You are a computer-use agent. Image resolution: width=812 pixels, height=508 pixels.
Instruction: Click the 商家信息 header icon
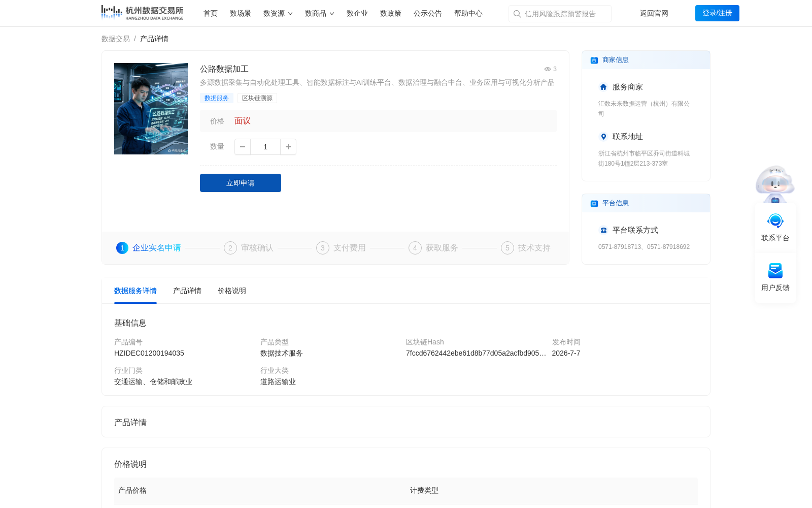[x=594, y=60]
